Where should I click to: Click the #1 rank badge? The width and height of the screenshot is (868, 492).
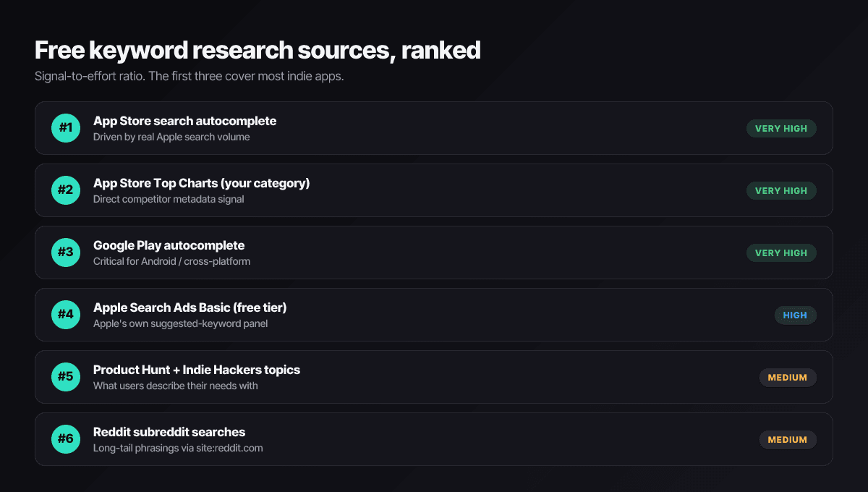click(66, 128)
